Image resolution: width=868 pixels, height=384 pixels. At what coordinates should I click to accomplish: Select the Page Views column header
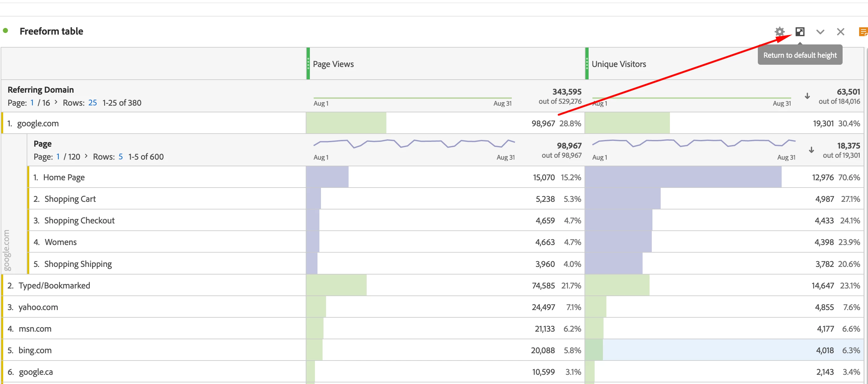[333, 64]
